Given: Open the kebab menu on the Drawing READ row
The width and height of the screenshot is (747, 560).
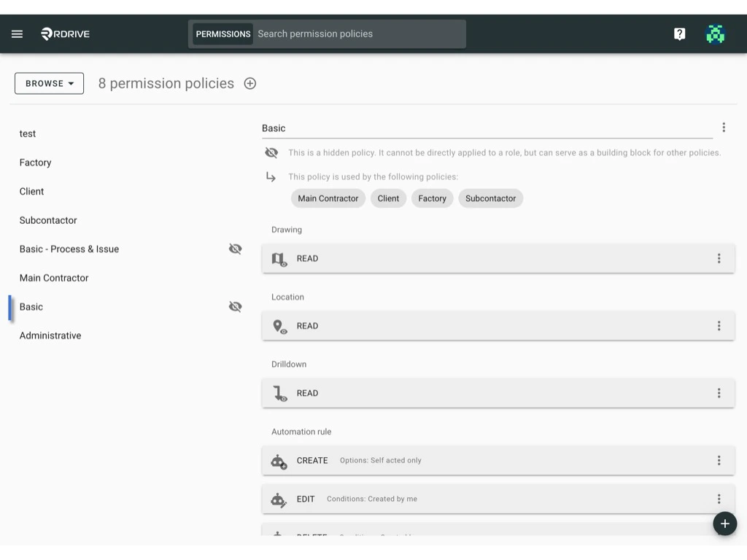Looking at the screenshot, I should [719, 258].
